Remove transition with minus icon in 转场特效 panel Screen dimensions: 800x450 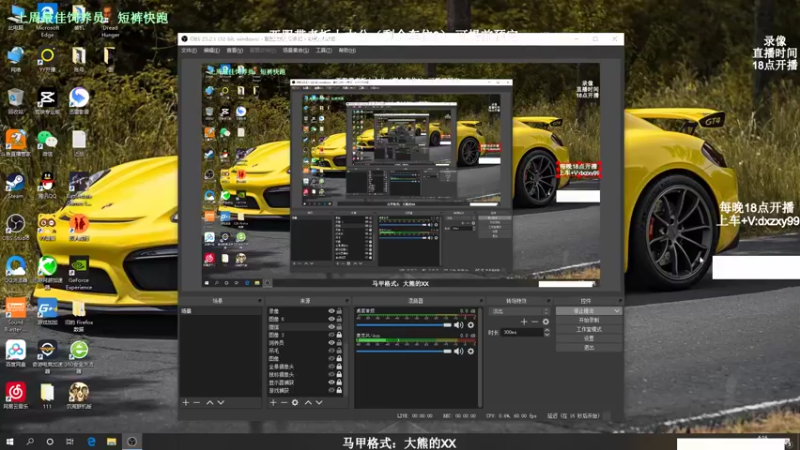click(x=535, y=321)
